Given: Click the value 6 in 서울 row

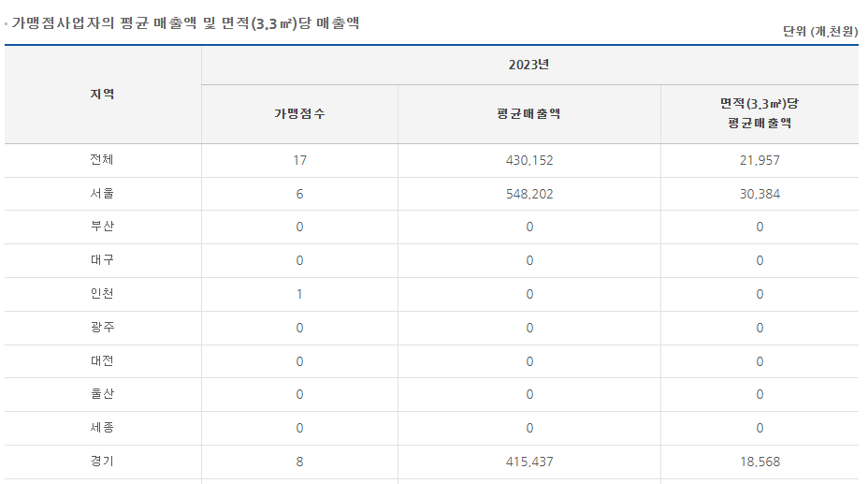Looking at the screenshot, I should click(x=299, y=195).
